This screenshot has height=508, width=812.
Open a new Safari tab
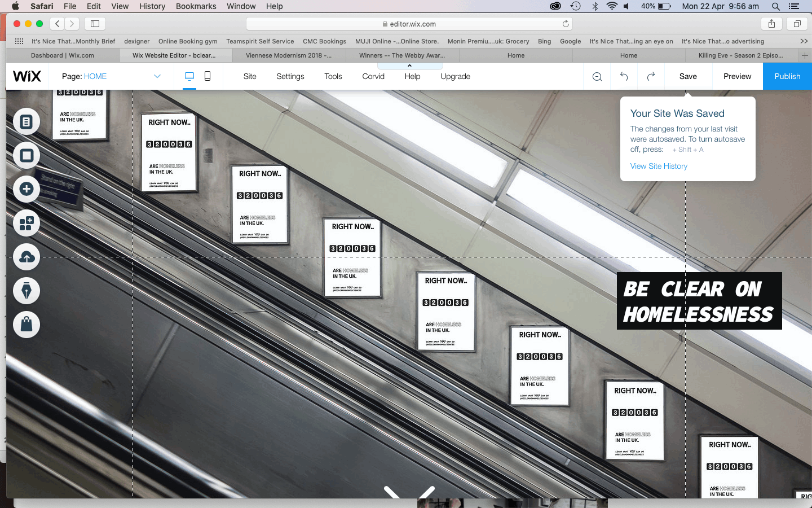click(805, 55)
